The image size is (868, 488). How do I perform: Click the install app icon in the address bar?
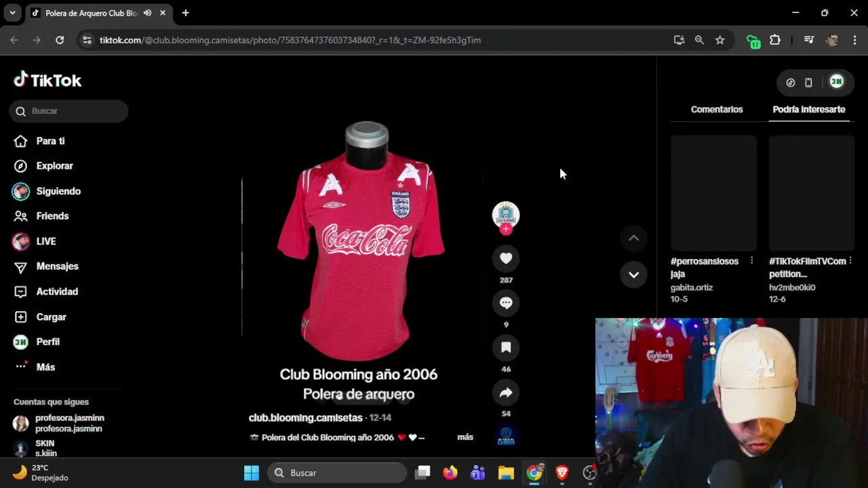[679, 40]
